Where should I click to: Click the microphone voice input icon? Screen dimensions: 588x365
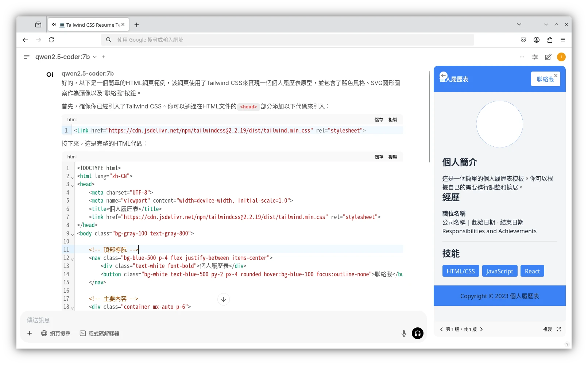coord(403,333)
